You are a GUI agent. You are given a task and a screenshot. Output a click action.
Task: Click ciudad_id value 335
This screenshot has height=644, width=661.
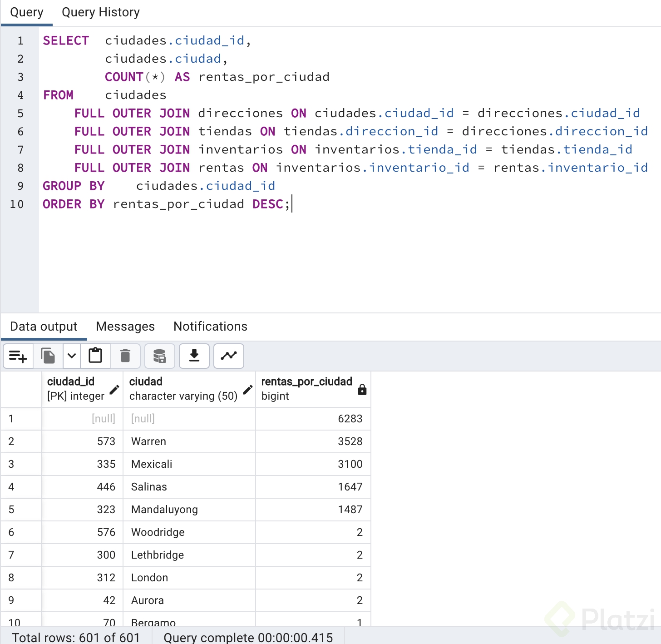(82, 464)
